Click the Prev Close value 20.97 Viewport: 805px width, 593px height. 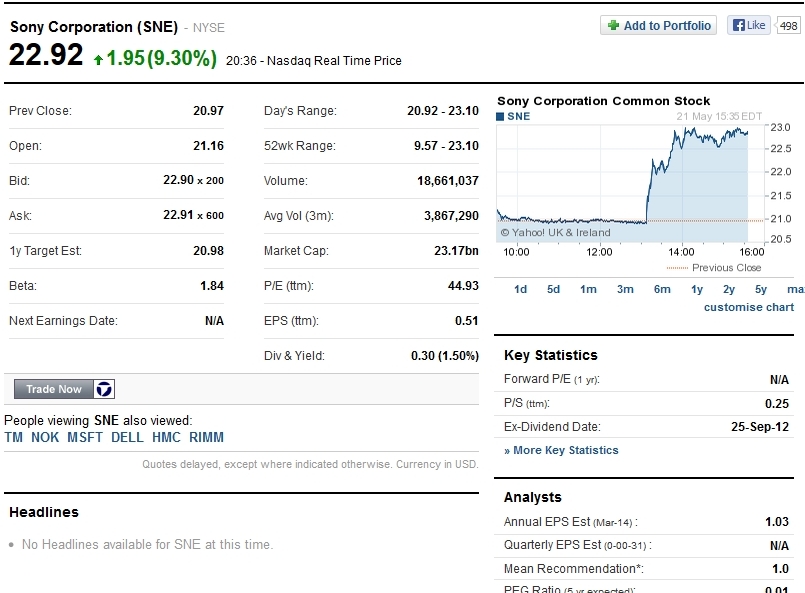click(x=208, y=111)
